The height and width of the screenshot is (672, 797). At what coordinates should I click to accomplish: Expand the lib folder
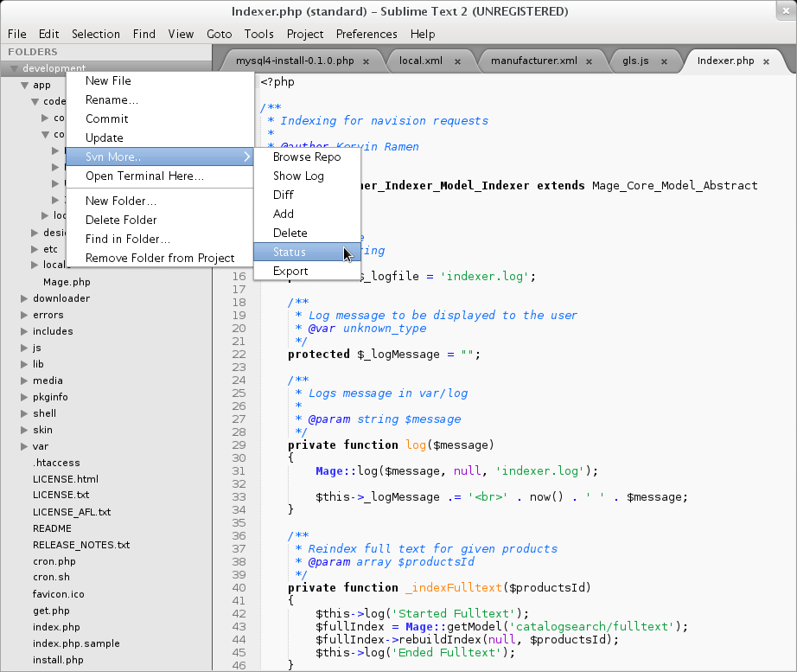tap(26, 364)
